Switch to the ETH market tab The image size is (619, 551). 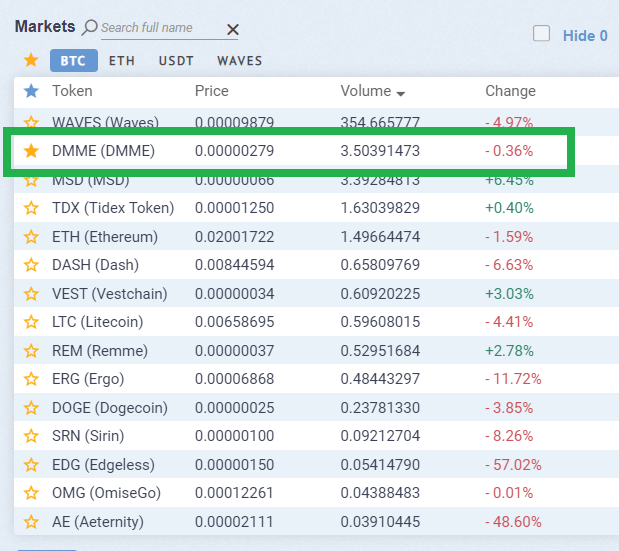coord(122,61)
